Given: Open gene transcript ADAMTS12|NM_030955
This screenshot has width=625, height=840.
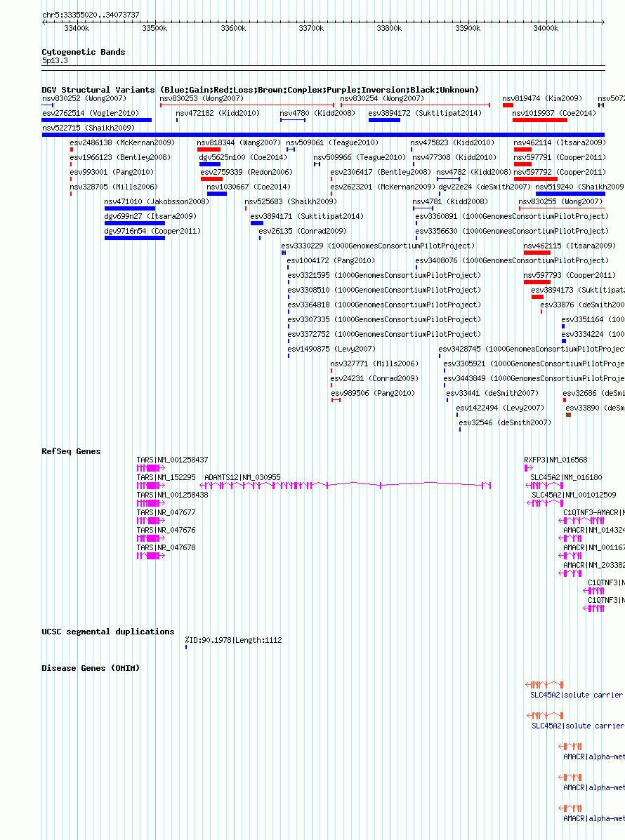Looking at the screenshot, I should pos(242,477).
